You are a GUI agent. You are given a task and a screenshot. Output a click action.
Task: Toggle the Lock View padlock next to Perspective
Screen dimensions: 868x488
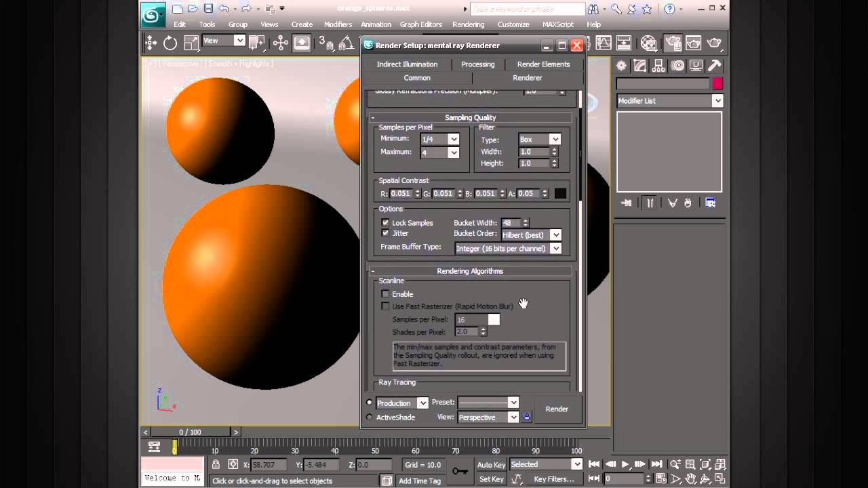[x=527, y=417]
